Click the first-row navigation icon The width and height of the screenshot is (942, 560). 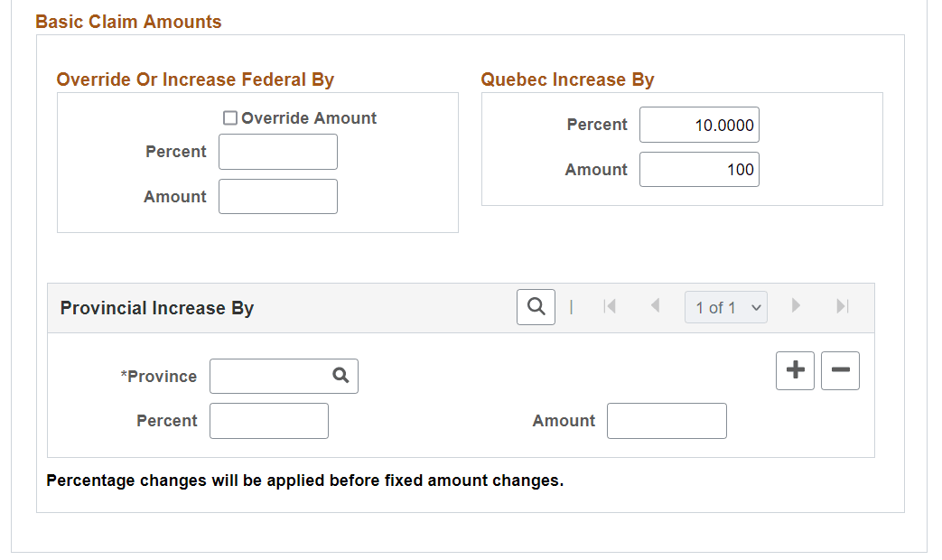click(x=611, y=307)
